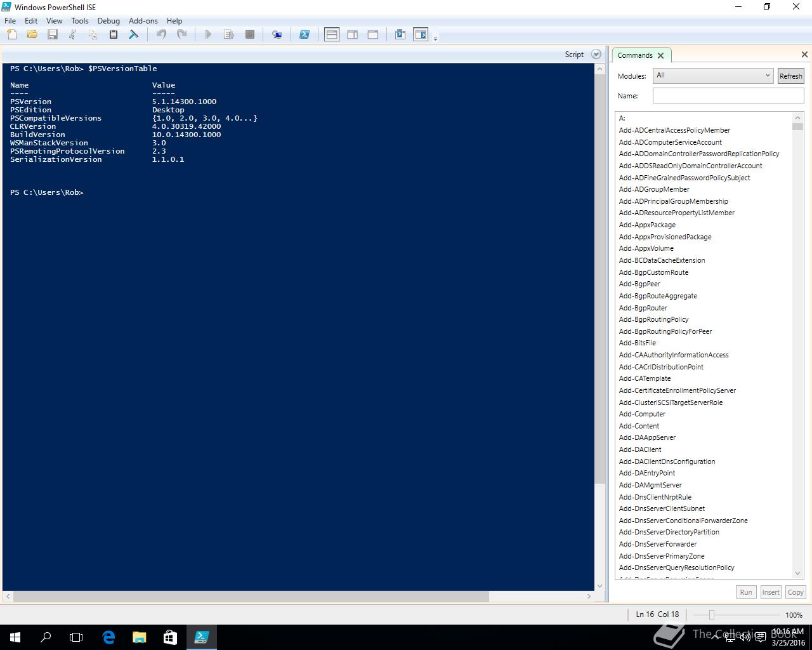Open a script file with the folder icon
Screen dimensions: 812x650
point(32,34)
